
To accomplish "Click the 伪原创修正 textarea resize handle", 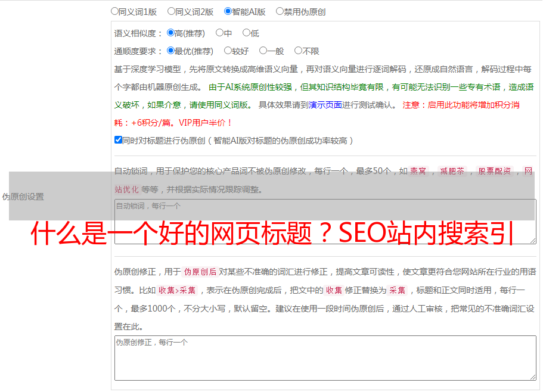I will 532,377.
